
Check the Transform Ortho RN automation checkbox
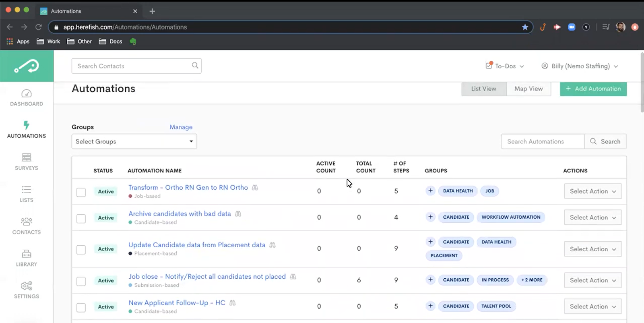pyautogui.click(x=81, y=192)
